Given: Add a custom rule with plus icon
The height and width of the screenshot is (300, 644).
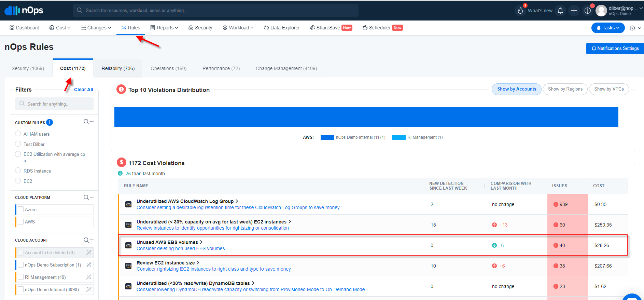Looking at the screenshot, I should point(50,122).
